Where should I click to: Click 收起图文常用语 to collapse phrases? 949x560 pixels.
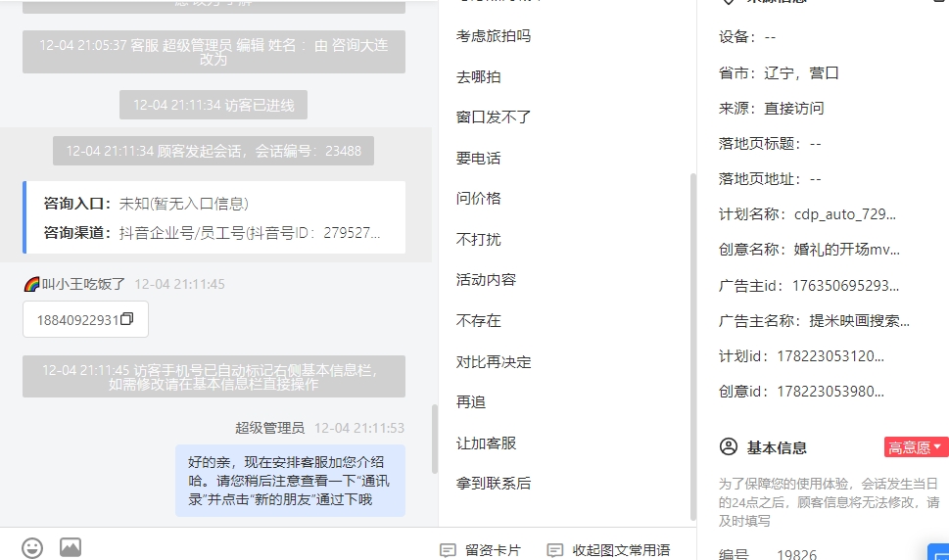tap(609, 550)
